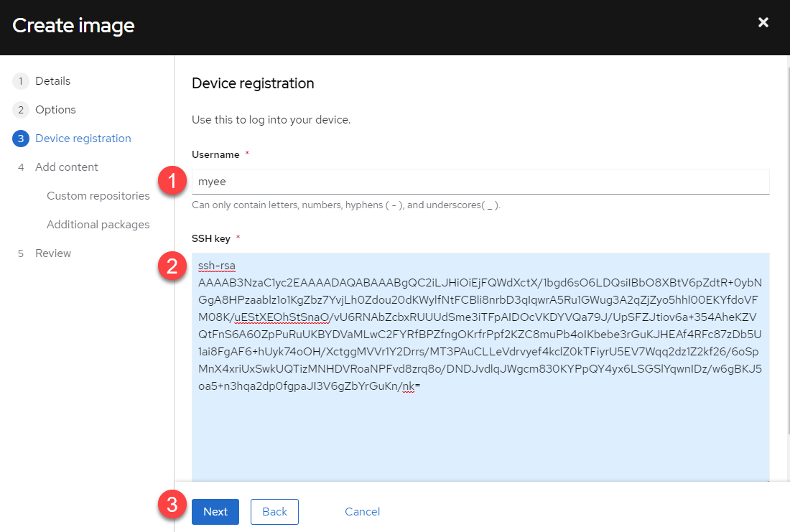The image size is (790, 532).
Task: Select the Device registration step label
Action: tap(83, 139)
